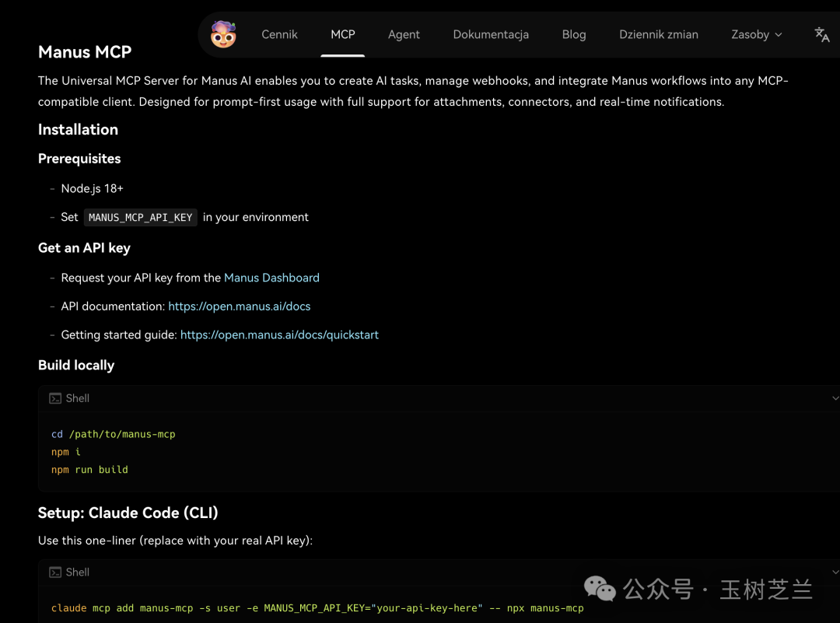Screen dimensions: 840x623
Task: Click the Manus mascot avatar logo
Action: [x=223, y=35]
